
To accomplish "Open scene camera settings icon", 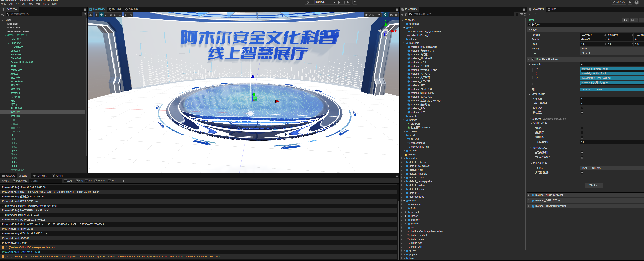I will point(392,15).
